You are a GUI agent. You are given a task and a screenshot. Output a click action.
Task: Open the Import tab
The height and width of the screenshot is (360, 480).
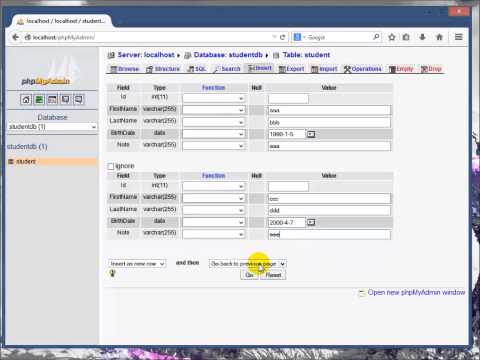324,69
